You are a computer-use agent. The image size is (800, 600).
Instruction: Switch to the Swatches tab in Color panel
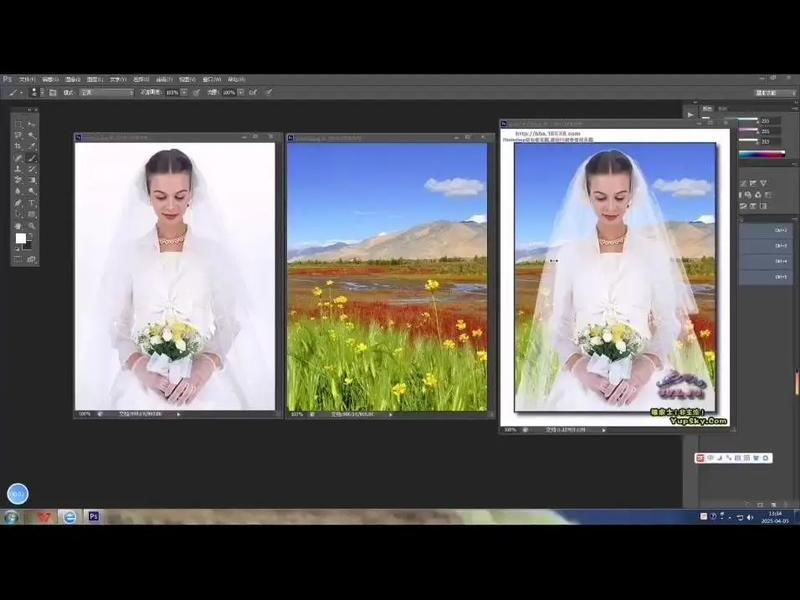pos(722,109)
